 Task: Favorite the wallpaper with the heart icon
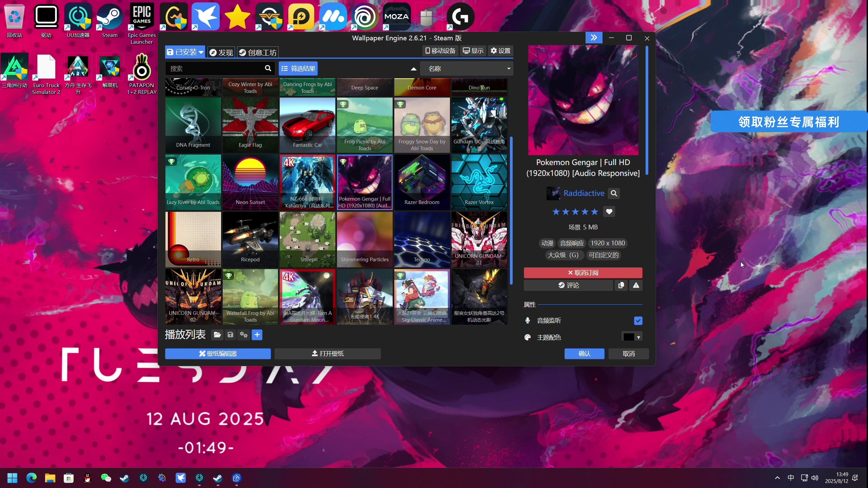[609, 212]
